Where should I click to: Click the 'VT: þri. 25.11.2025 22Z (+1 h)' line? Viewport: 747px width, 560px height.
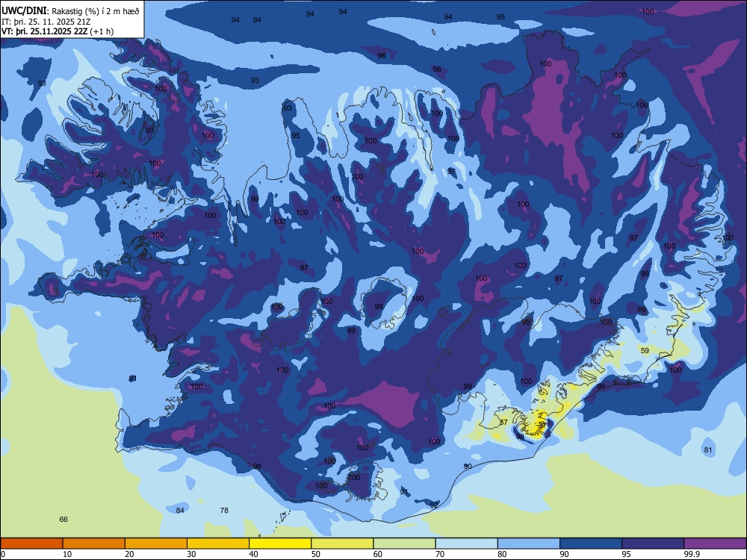[x=58, y=31]
